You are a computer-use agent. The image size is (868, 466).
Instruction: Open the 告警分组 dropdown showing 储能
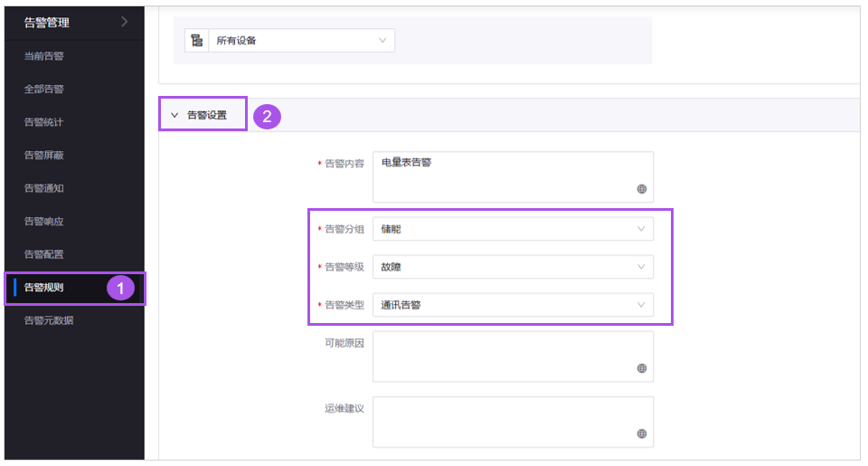[512, 230]
